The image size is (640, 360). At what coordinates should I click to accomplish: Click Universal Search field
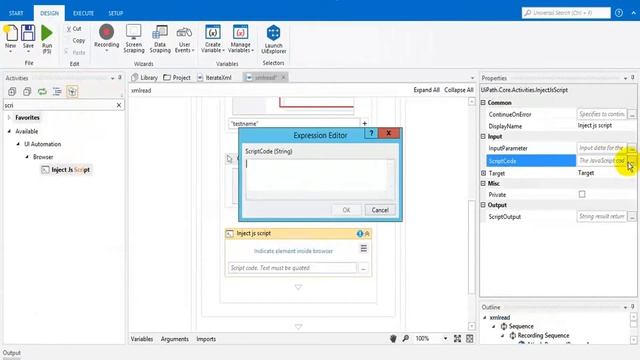coord(566,13)
